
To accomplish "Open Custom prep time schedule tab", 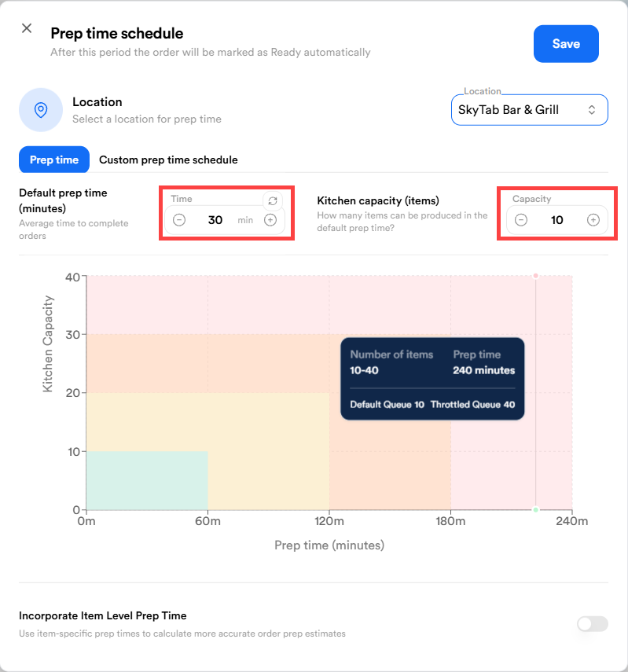I will (x=168, y=160).
